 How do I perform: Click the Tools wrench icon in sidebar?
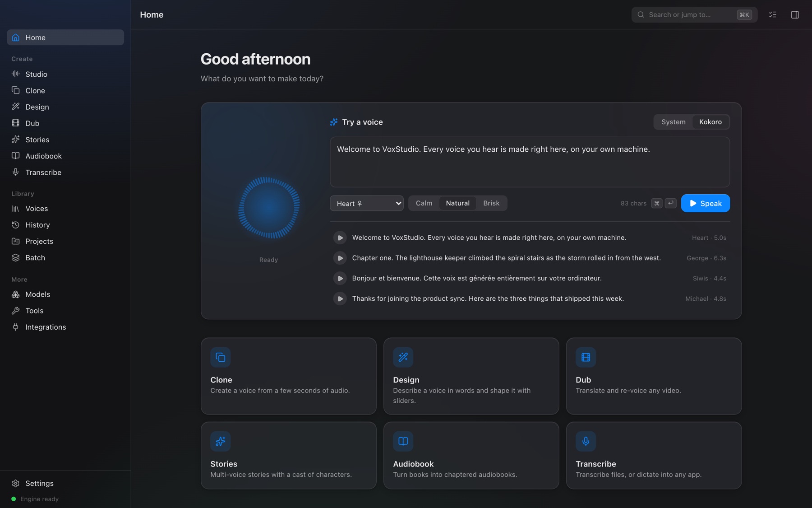15,311
